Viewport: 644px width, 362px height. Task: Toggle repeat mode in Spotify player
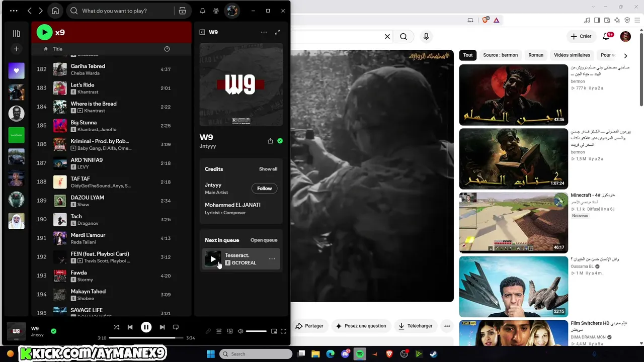[x=176, y=327]
